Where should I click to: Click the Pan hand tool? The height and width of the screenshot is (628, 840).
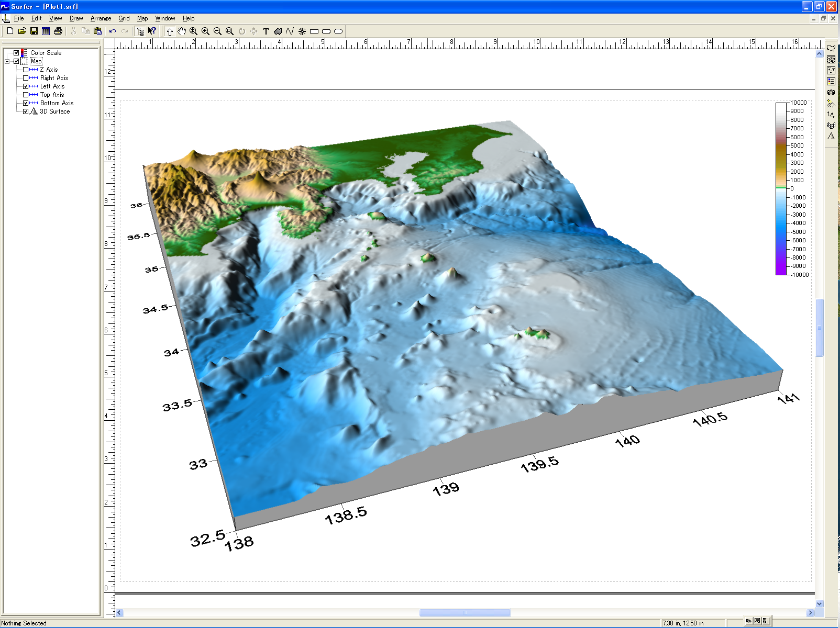182,31
